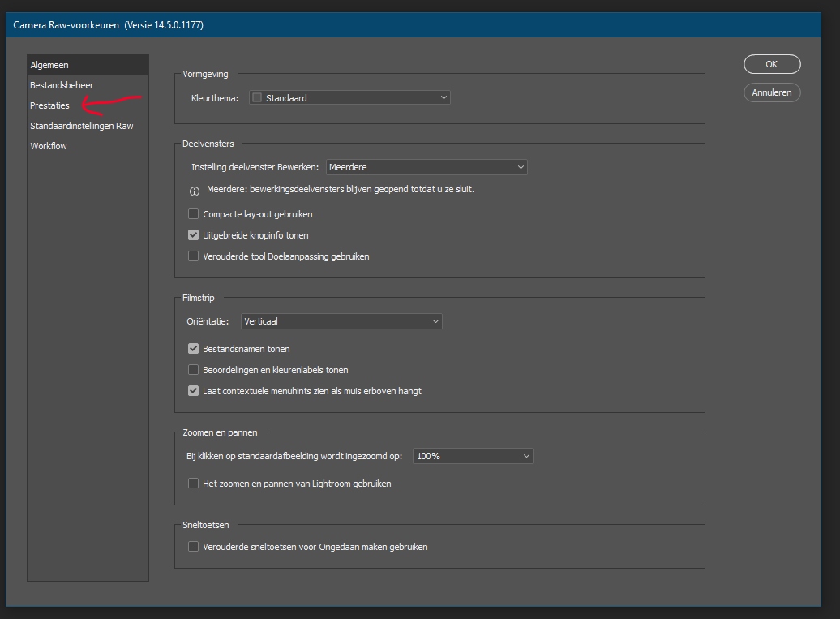The image size is (840, 619).
Task: Click the Standaard color theme swatch
Action: click(x=257, y=97)
